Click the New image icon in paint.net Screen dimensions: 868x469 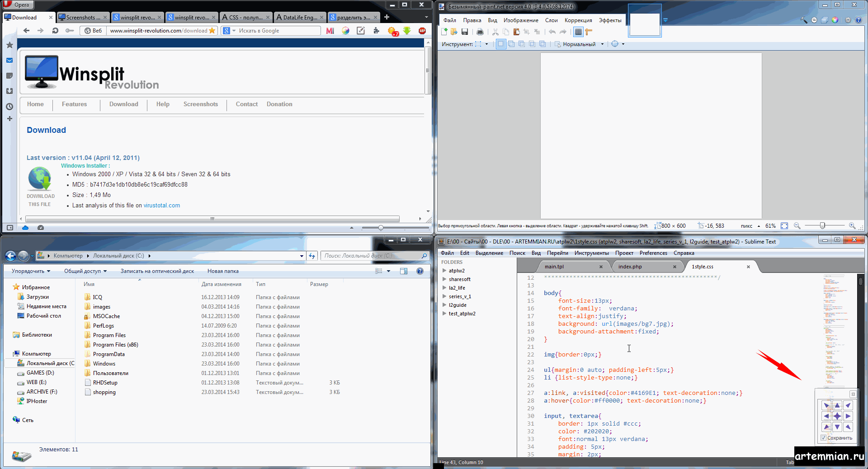coord(444,32)
